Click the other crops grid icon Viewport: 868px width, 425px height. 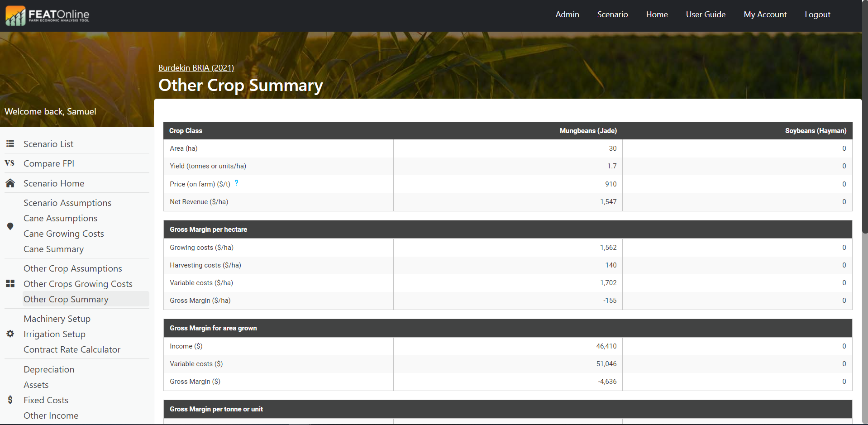pyautogui.click(x=10, y=284)
